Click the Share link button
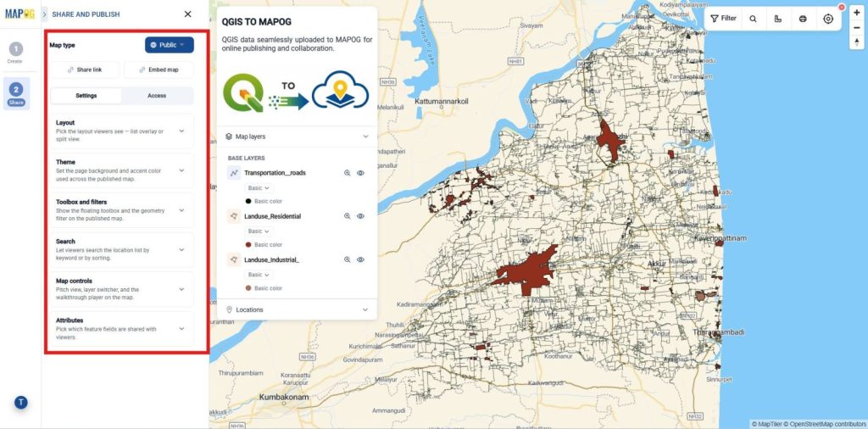 click(x=85, y=70)
